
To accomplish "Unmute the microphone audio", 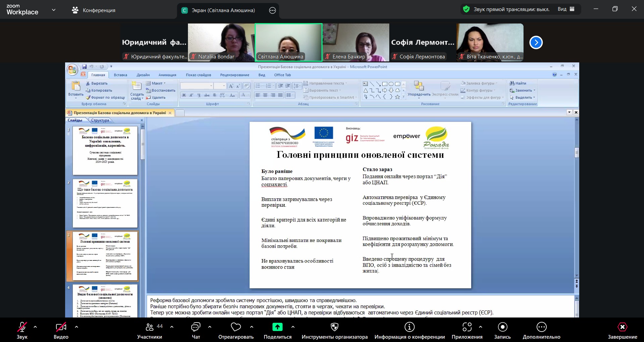I will pos(22,327).
